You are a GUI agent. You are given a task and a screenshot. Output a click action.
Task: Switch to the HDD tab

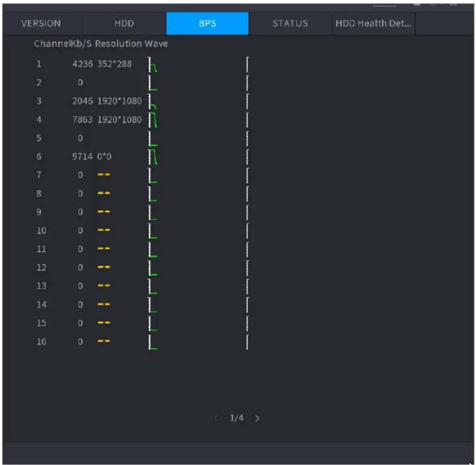(x=124, y=23)
